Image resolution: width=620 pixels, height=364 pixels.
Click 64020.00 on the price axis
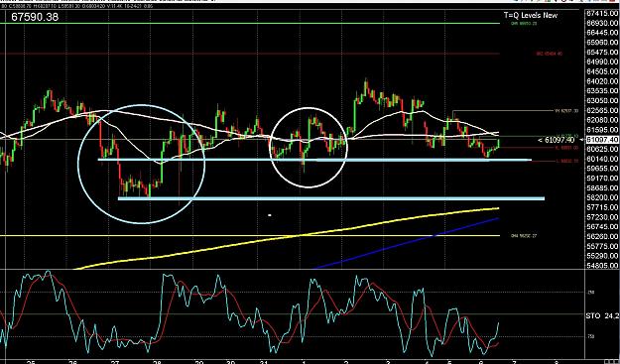point(602,81)
